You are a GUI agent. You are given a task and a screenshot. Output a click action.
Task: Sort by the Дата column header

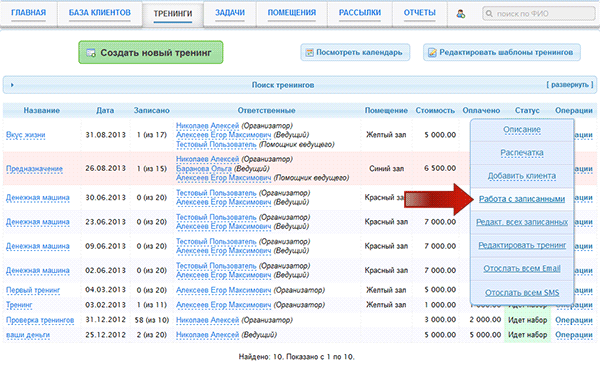[105, 111]
